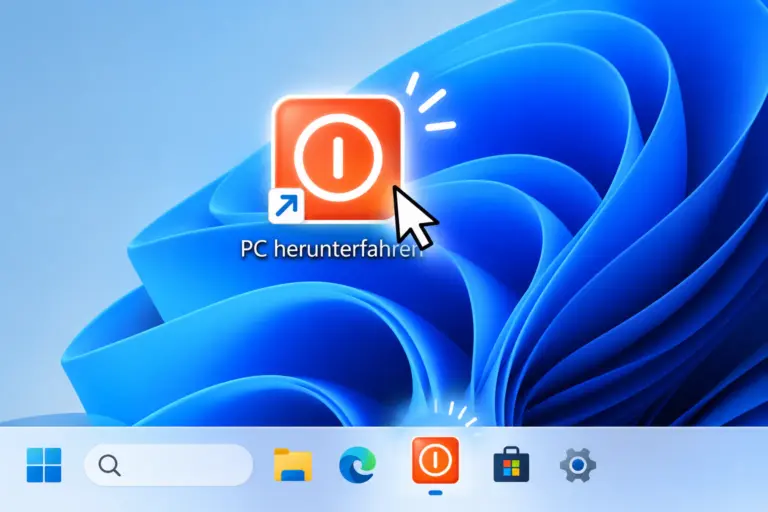This screenshot has width=768, height=512.
Task: Open the Windows Start menu
Action: [x=44, y=464]
